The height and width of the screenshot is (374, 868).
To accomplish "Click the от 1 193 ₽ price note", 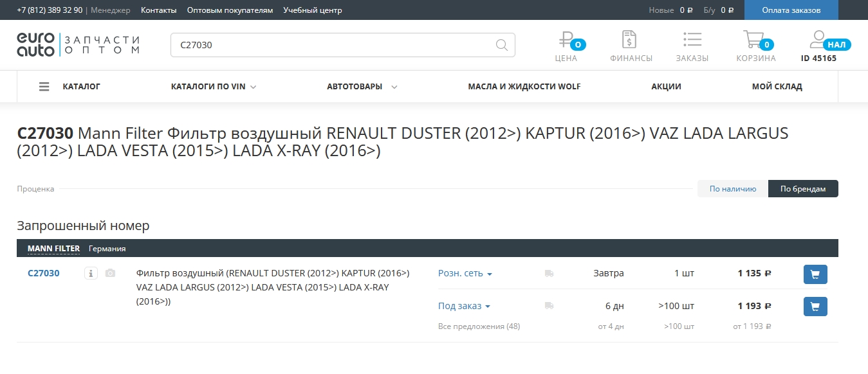I will [x=752, y=326].
